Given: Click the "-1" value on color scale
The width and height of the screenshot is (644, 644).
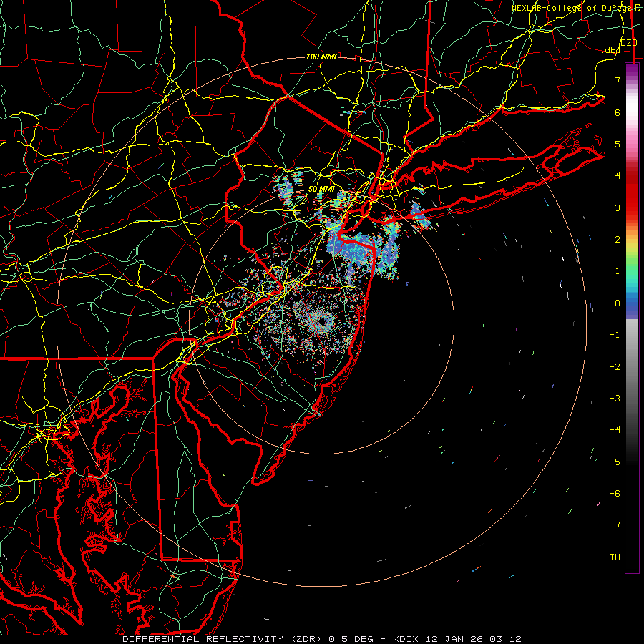Looking at the screenshot, I should [x=615, y=335].
